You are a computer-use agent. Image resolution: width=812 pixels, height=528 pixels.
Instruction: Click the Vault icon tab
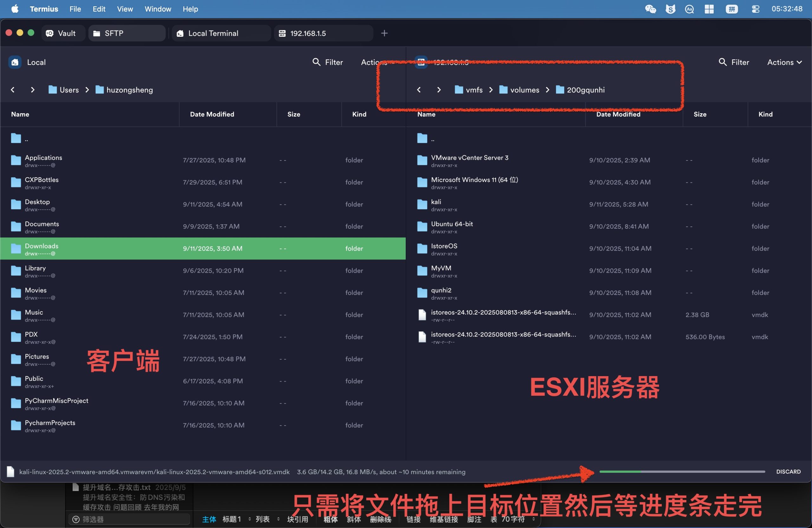click(50, 33)
